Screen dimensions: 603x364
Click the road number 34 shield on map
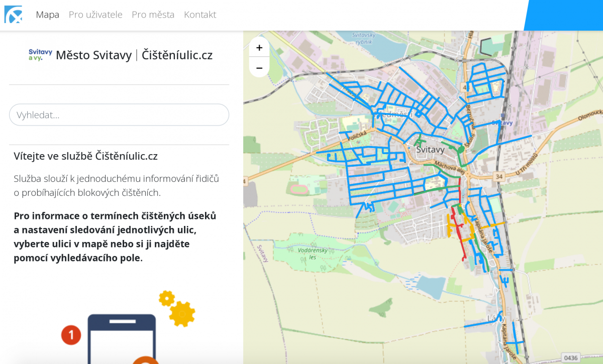(498, 176)
